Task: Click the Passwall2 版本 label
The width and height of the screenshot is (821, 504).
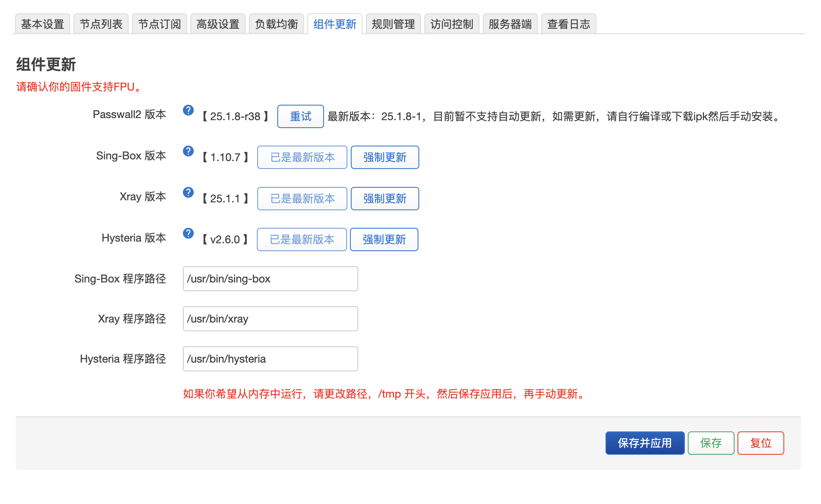Action: coord(129,114)
